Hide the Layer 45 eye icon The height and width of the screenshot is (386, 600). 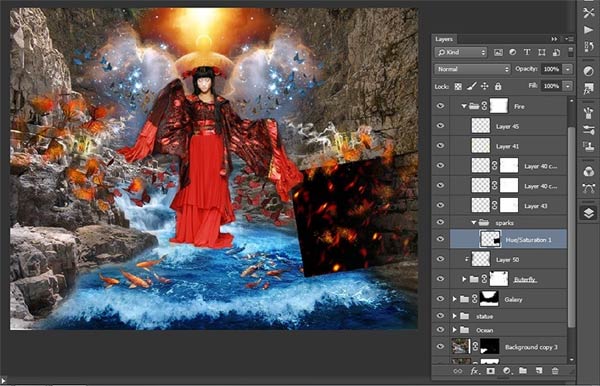click(440, 125)
